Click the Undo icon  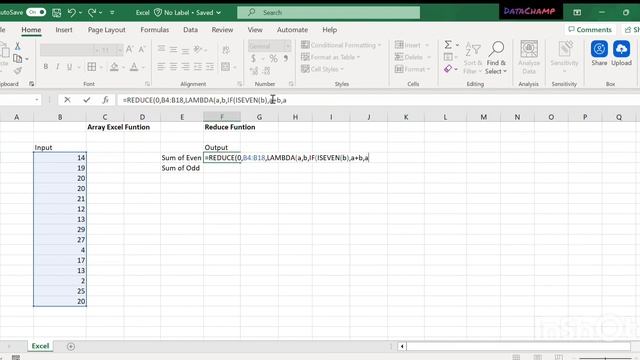(71, 13)
